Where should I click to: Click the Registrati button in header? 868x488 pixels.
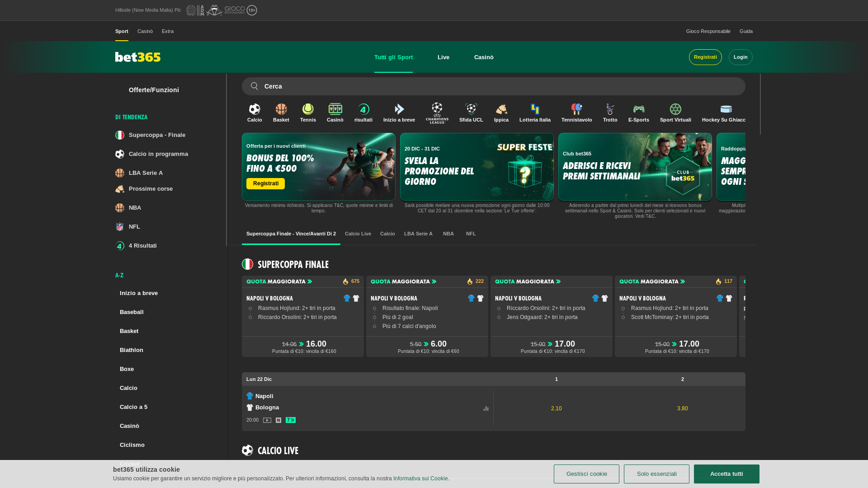click(705, 57)
